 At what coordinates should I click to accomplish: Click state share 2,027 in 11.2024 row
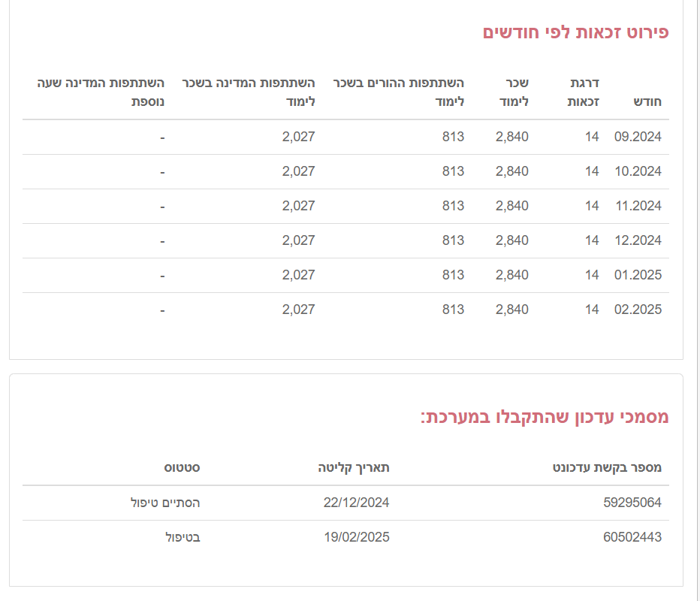coord(299,206)
